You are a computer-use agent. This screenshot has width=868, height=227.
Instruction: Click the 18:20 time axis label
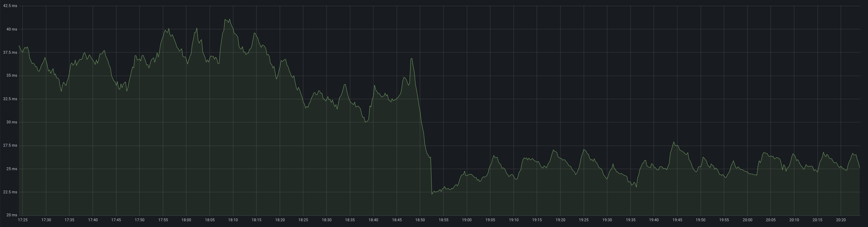[x=280, y=220]
